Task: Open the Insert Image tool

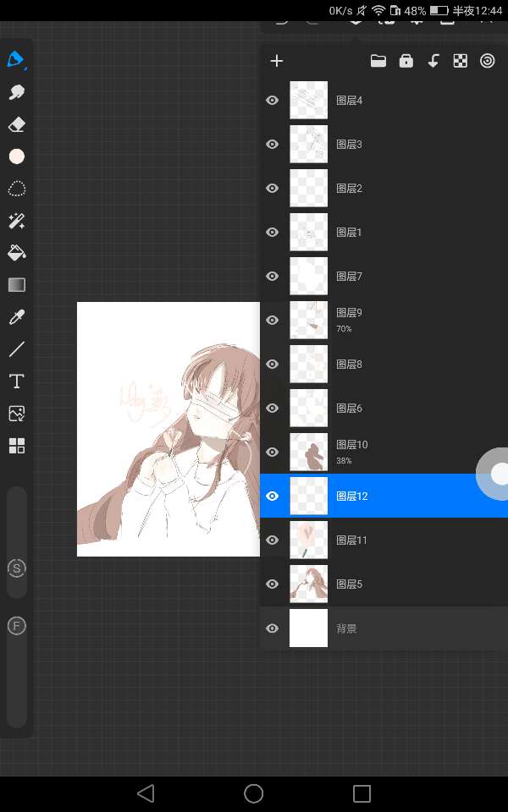Action: (x=16, y=414)
